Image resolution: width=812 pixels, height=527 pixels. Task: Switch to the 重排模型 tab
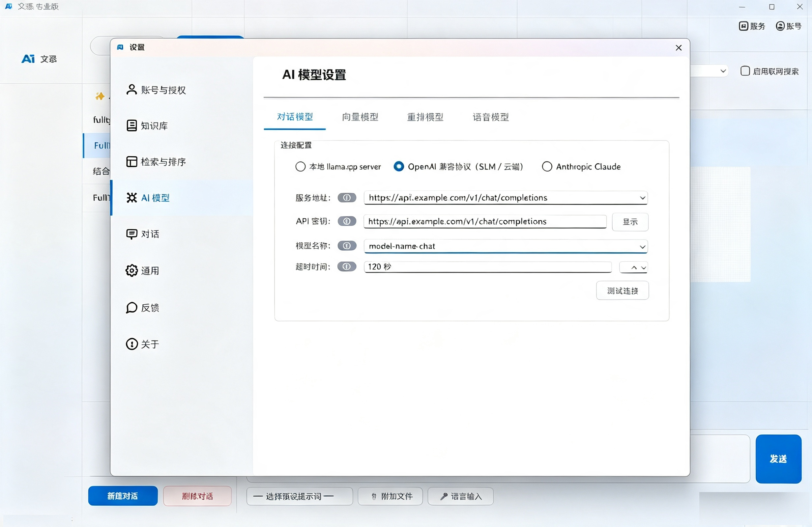pyautogui.click(x=425, y=117)
